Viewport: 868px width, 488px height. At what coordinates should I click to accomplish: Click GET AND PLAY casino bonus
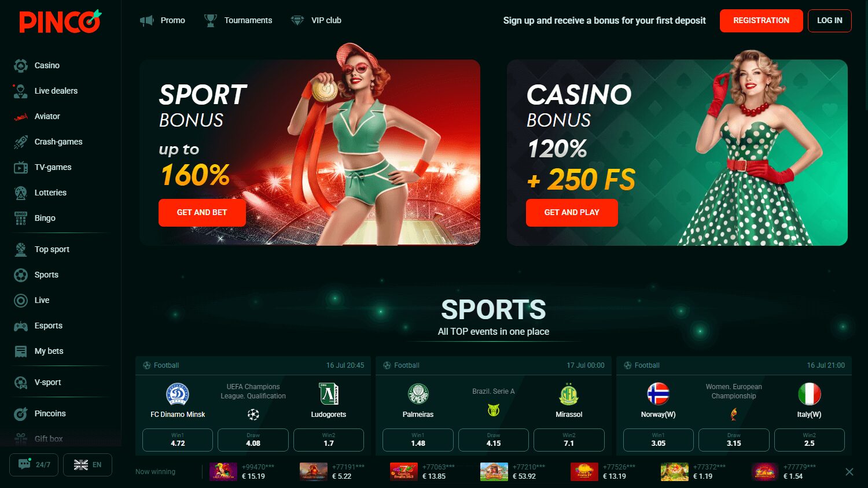572,212
